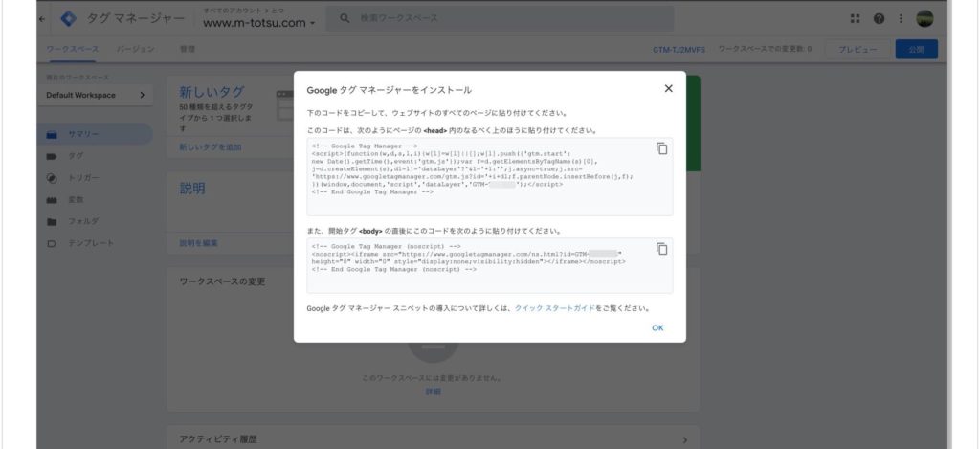The image size is (980, 449).
Task: Click the サマリー sidebar icon
Action: pos(53,134)
